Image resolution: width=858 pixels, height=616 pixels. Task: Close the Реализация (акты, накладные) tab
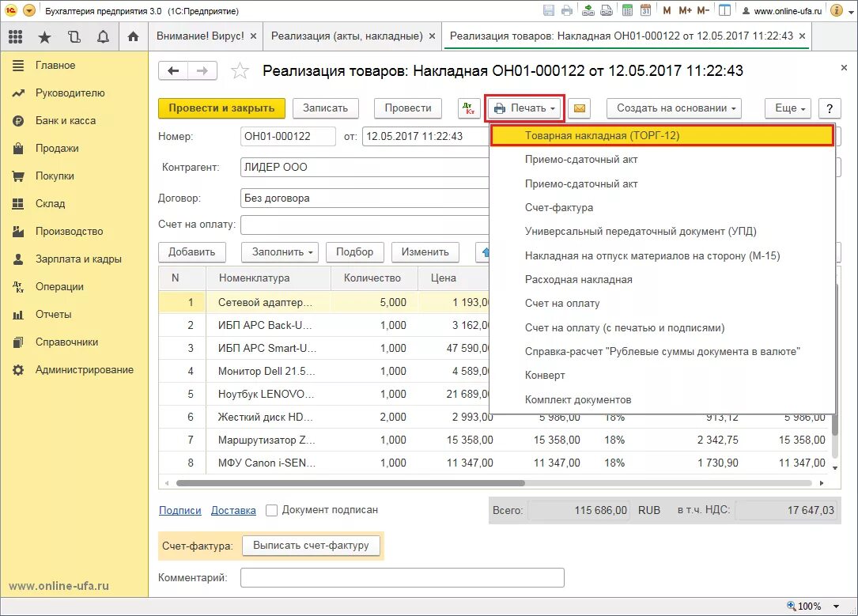point(432,36)
